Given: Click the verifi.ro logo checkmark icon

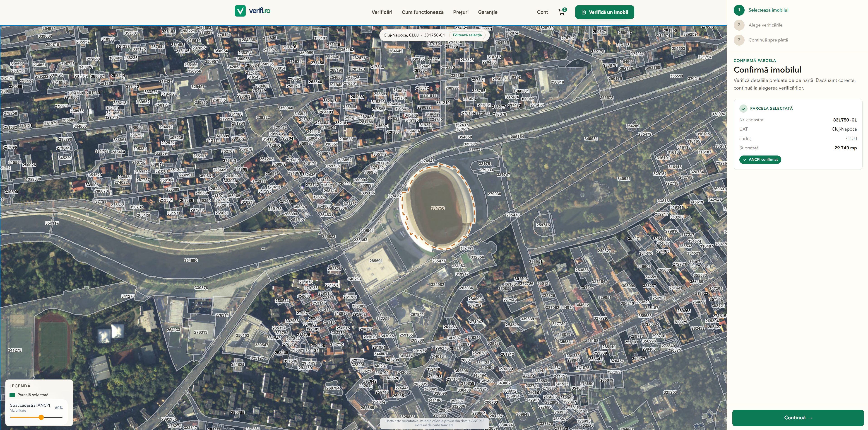Looking at the screenshot, I should 240,11.
